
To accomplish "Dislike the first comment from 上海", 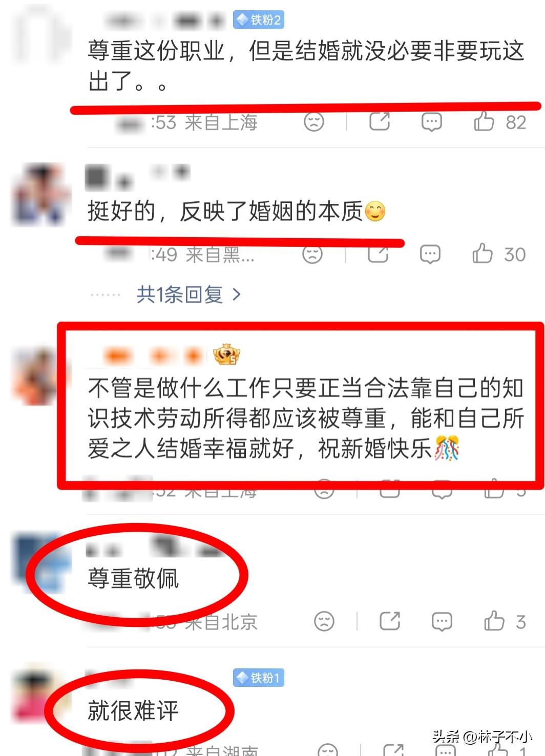I will (314, 122).
